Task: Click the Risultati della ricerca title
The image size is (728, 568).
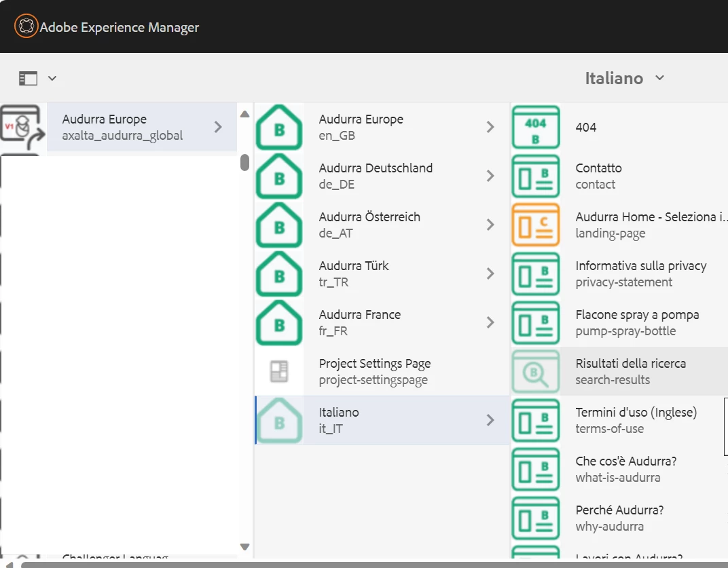Action: click(x=630, y=363)
